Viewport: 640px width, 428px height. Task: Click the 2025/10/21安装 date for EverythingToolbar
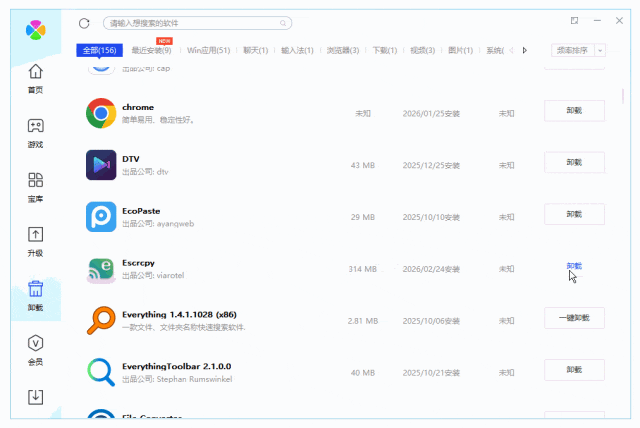tap(431, 373)
